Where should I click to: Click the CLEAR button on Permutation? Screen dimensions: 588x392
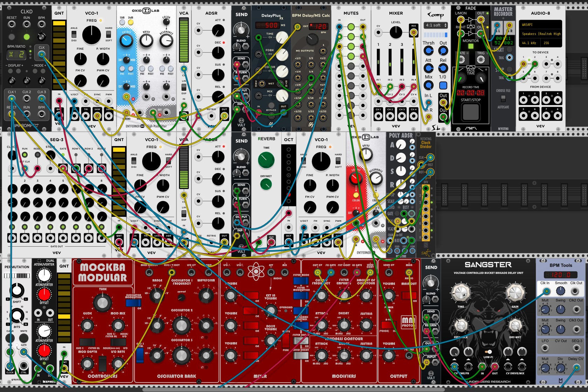[x=10, y=338]
